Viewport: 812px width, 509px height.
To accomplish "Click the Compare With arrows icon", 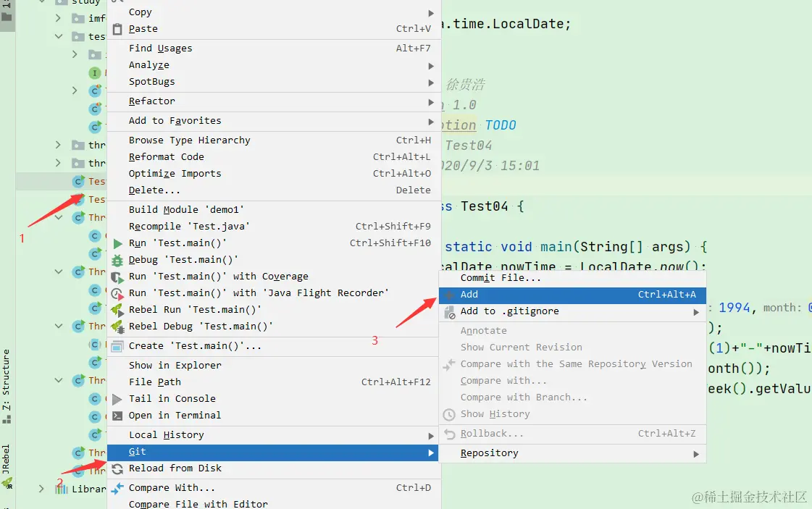I will pyautogui.click(x=117, y=488).
